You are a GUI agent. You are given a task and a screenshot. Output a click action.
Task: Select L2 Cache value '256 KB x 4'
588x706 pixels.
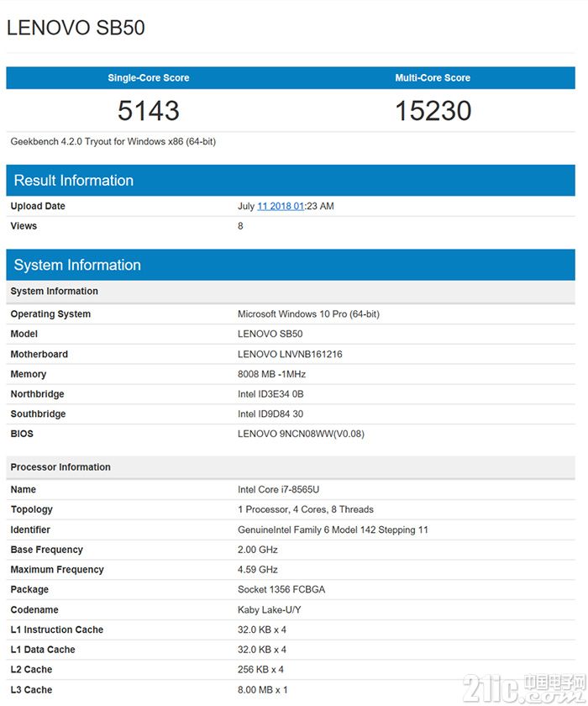pos(260,670)
